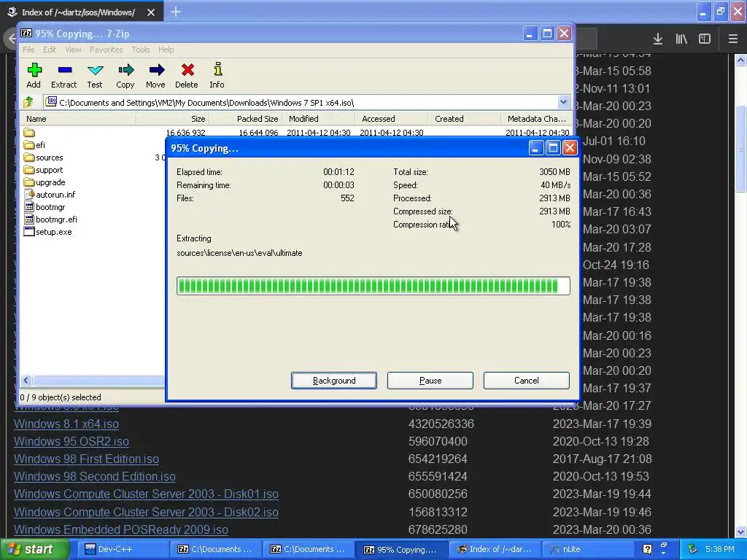Open a new browser tab
Screen dimensions: 747x560
tap(175, 12)
